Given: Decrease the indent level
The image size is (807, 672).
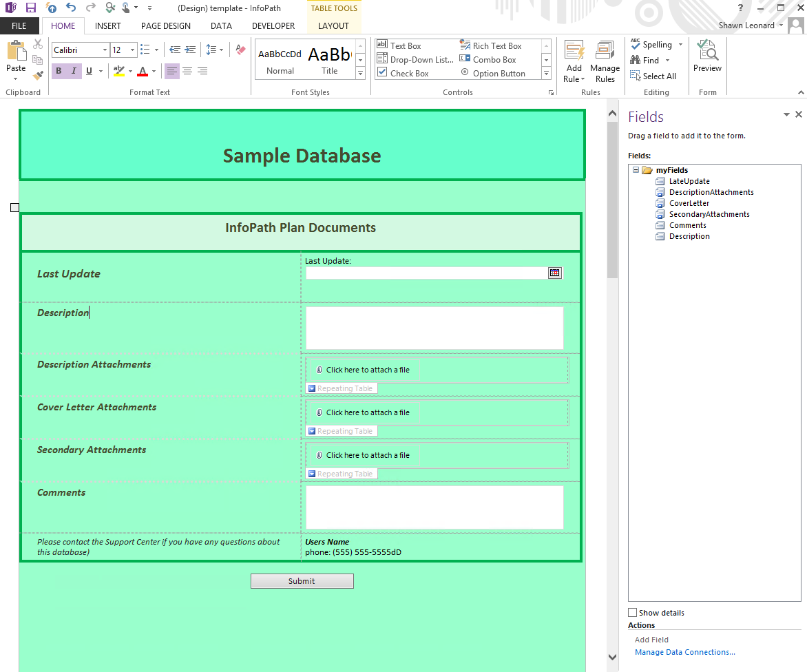Looking at the screenshot, I should coord(175,50).
